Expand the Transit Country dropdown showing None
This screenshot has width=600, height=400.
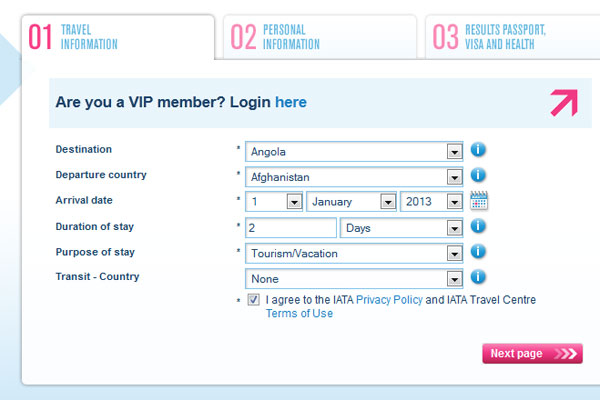pyautogui.click(x=454, y=280)
